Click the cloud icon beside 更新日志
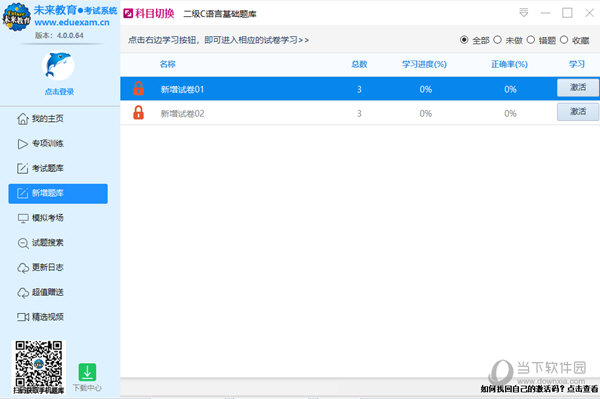The image size is (600, 399). pyautogui.click(x=23, y=268)
